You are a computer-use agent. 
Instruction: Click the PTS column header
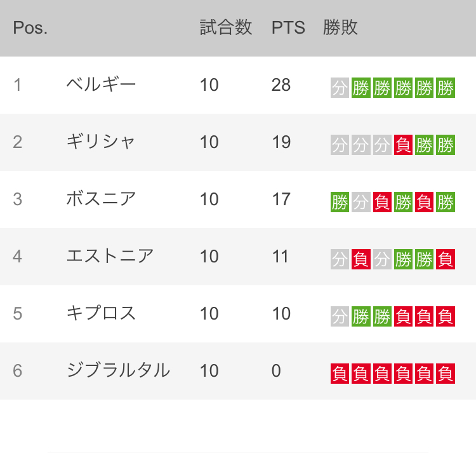[x=288, y=28]
